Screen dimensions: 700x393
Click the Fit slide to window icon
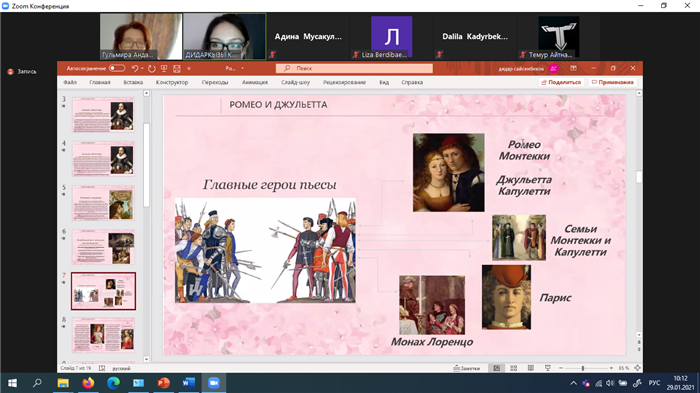coord(638,368)
